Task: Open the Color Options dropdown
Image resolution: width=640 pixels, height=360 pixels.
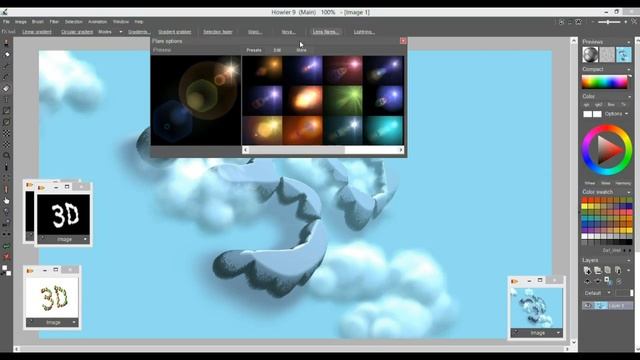Action: (x=616, y=114)
